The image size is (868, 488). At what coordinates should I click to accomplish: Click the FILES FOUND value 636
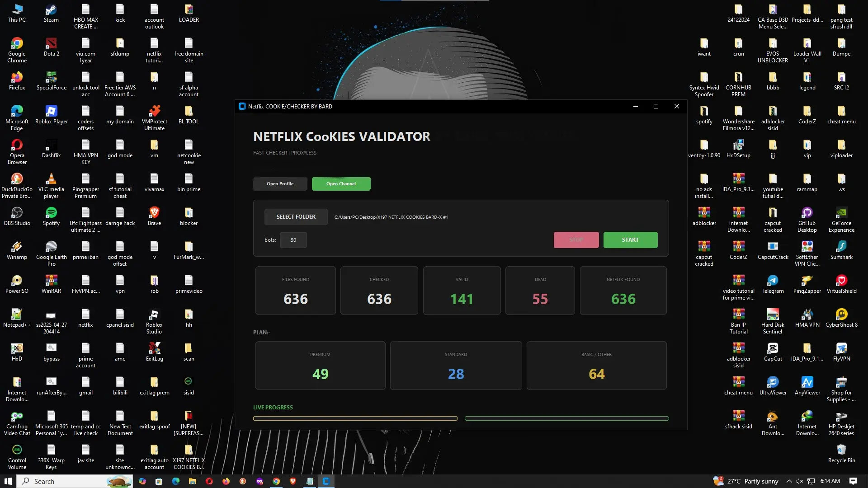[x=296, y=299]
